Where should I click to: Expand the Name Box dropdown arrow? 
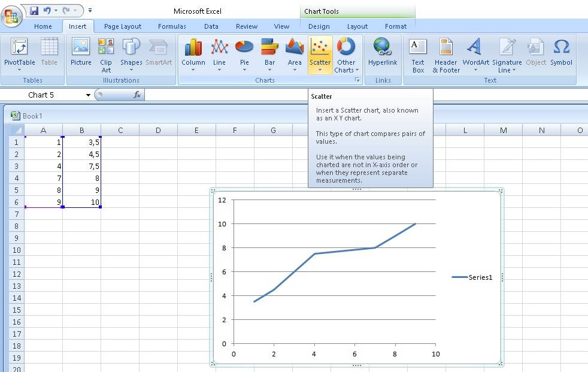(x=88, y=95)
